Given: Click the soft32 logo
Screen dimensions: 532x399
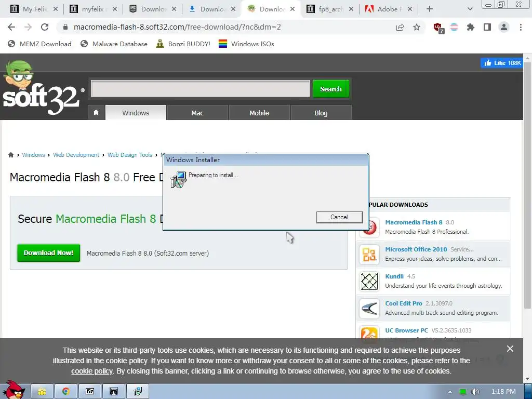Looking at the screenshot, I should tap(43, 88).
